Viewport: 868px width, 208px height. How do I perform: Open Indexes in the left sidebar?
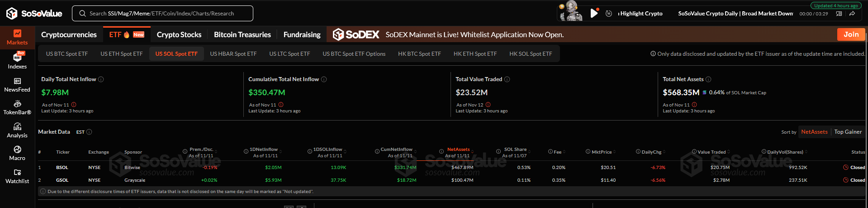coord(17,61)
